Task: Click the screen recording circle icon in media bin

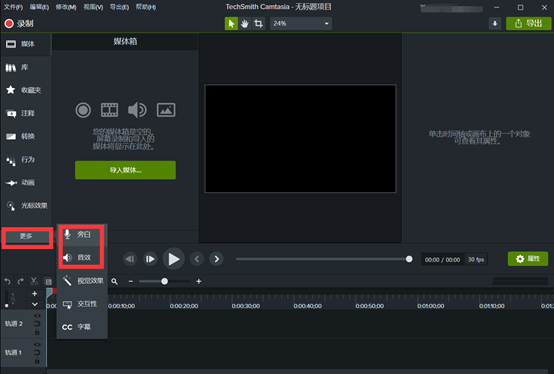Action: [83, 110]
